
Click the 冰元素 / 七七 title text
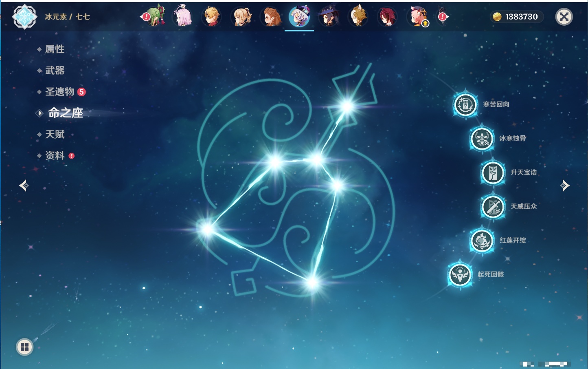tap(67, 17)
